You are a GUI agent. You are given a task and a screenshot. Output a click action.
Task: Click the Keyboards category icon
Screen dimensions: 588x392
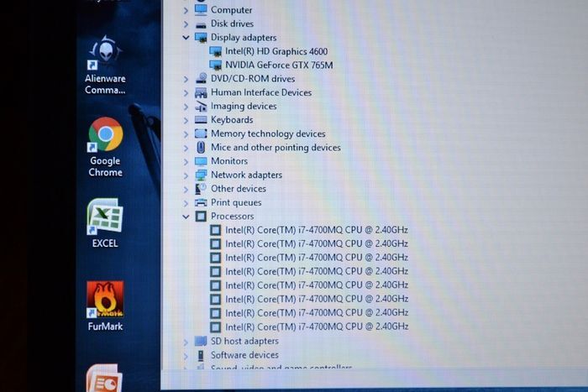(x=201, y=120)
